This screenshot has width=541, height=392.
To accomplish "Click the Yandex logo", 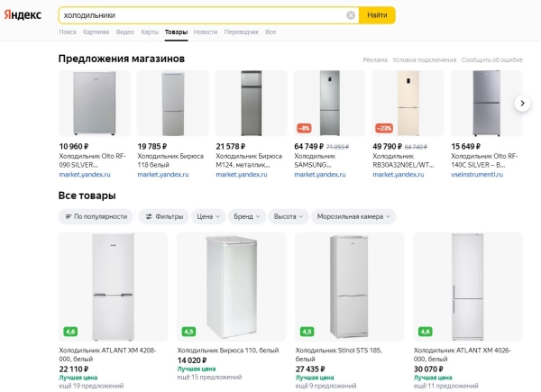I will click(23, 15).
